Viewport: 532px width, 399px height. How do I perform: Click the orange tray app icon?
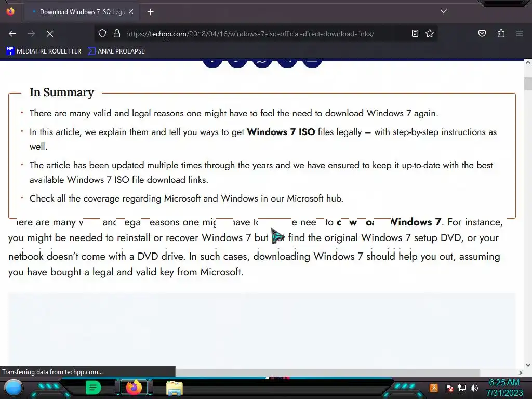(x=434, y=388)
